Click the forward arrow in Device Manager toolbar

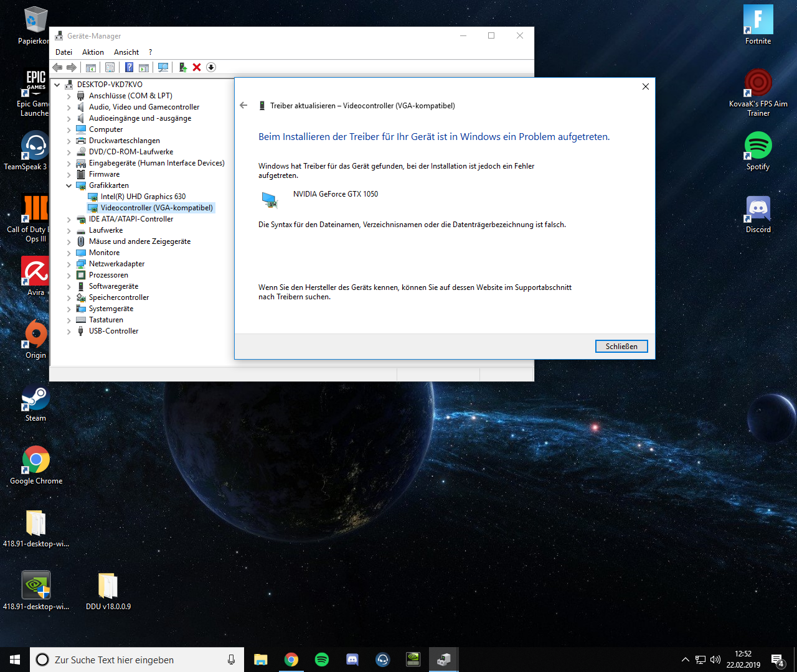72,67
